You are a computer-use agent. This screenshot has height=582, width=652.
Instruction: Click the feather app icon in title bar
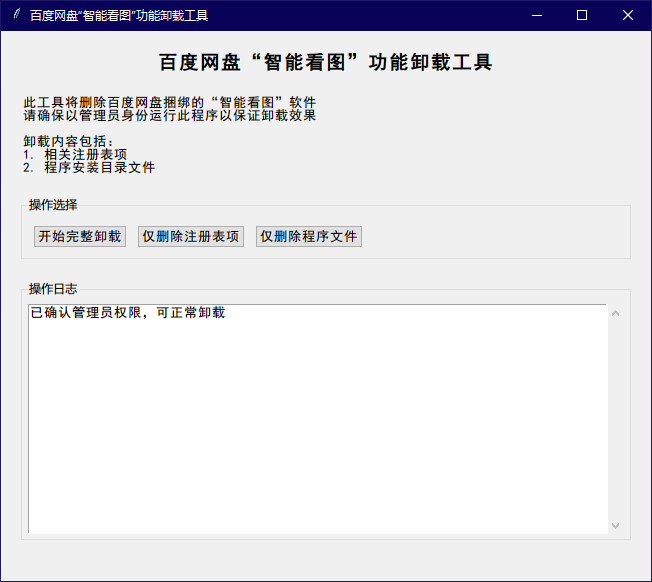(16, 15)
